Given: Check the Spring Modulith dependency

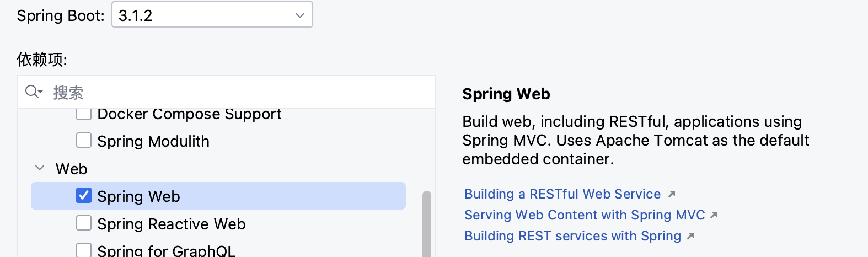Looking at the screenshot, I should 84,141.
